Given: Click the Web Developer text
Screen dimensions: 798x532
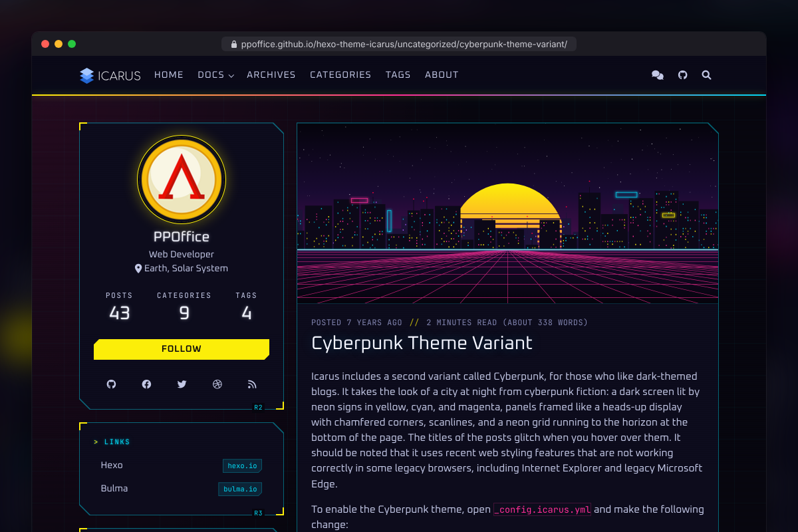Looking at the screenshot, I should 182,255.
